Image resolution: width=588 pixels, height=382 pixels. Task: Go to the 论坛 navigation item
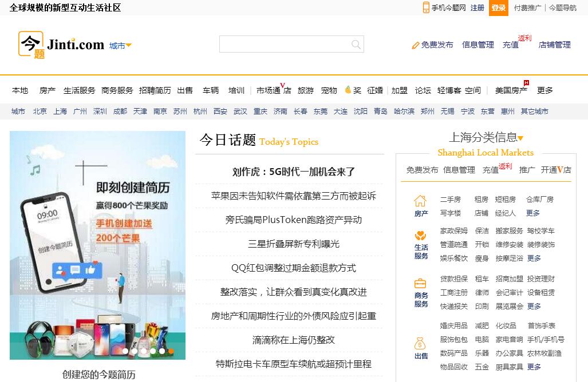click(423, 90)
